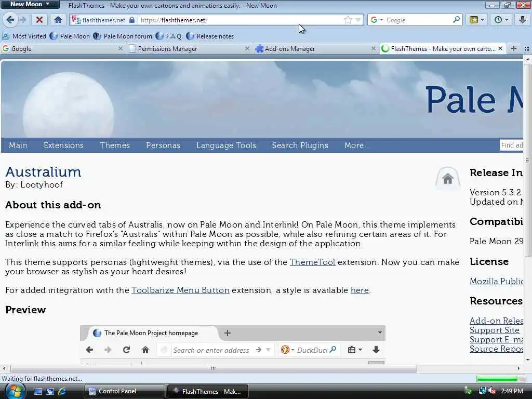Click the 2:49 PM clock
Screen dimensions: 532x399
click(512, 391)
